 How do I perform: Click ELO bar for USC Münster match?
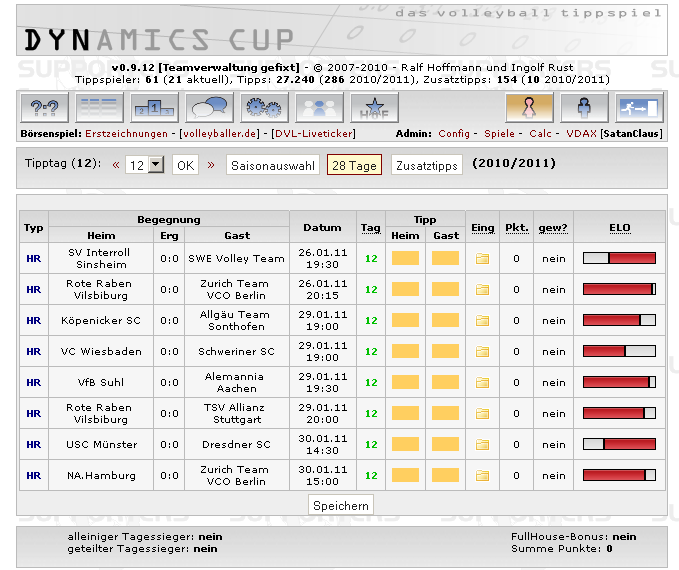pos(619,444)
